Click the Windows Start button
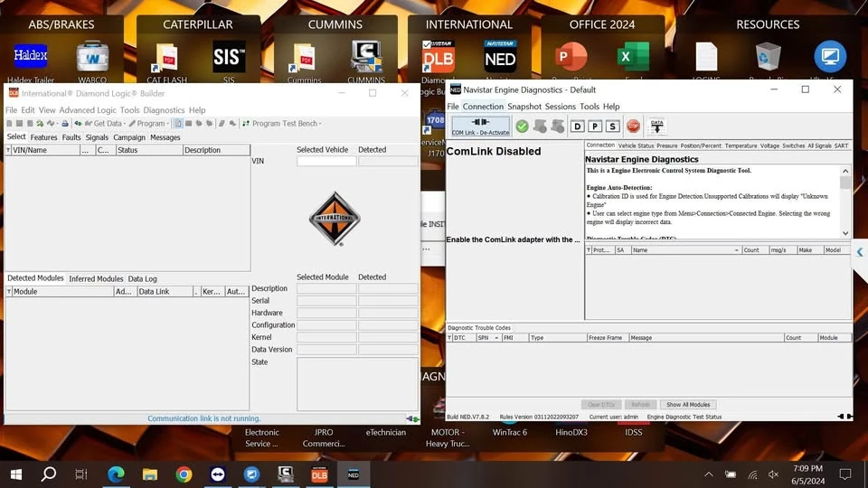This screenshot has width=868, height=488. 15,474
